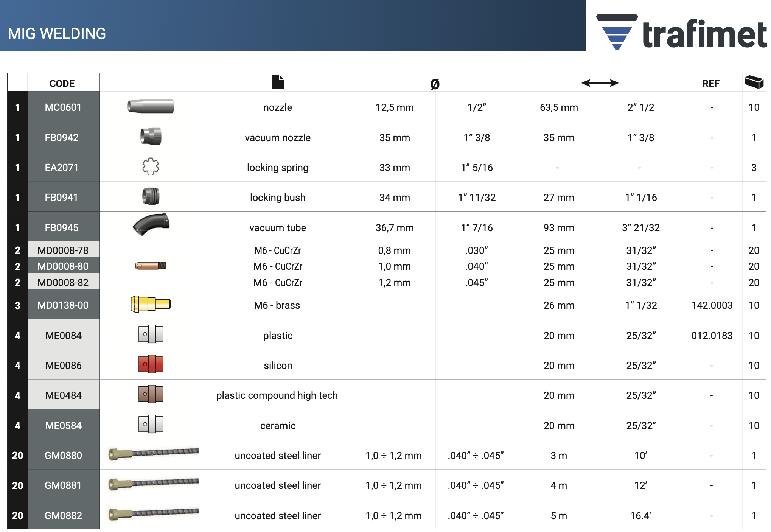Click the MIG WELDING title

point(57,34)
